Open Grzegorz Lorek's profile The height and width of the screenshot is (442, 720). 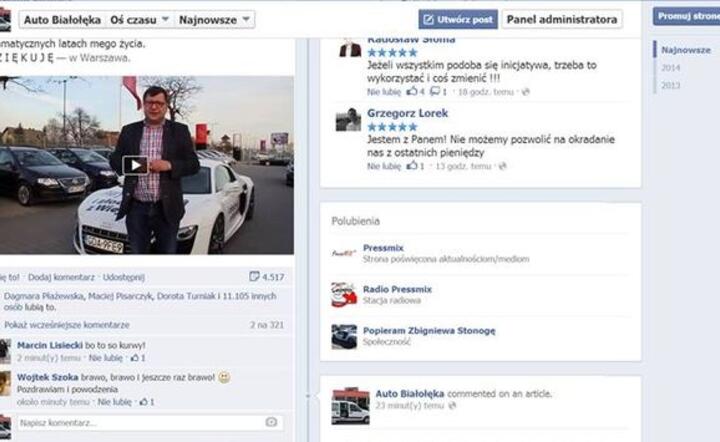pyautogui.click(x=407, y=113)
